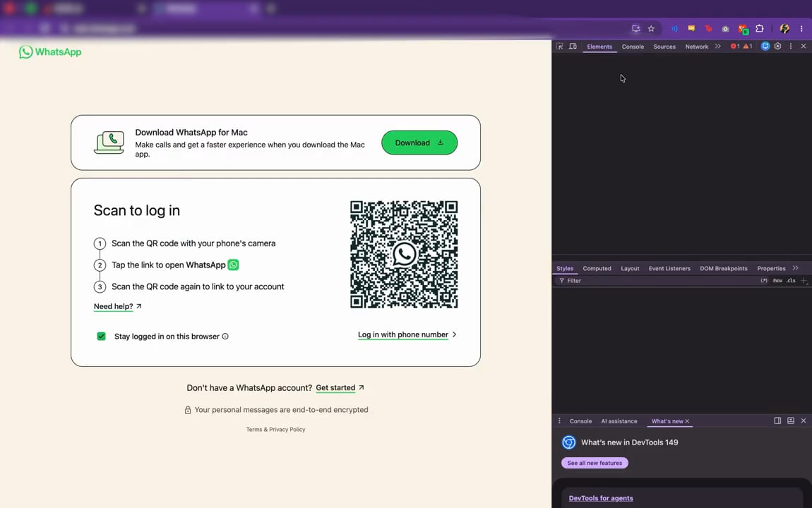Toggle the :hov element state button
The image size is (812, 508).
777,280
